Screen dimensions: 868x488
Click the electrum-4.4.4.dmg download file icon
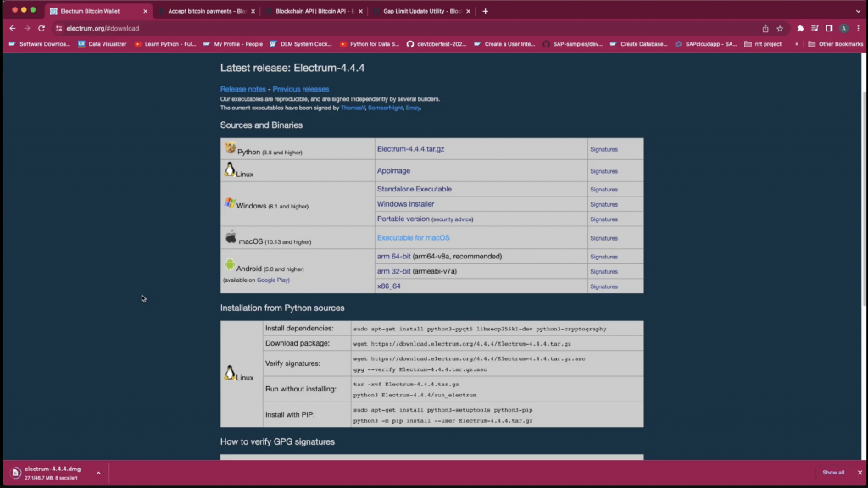click(15, 473)
